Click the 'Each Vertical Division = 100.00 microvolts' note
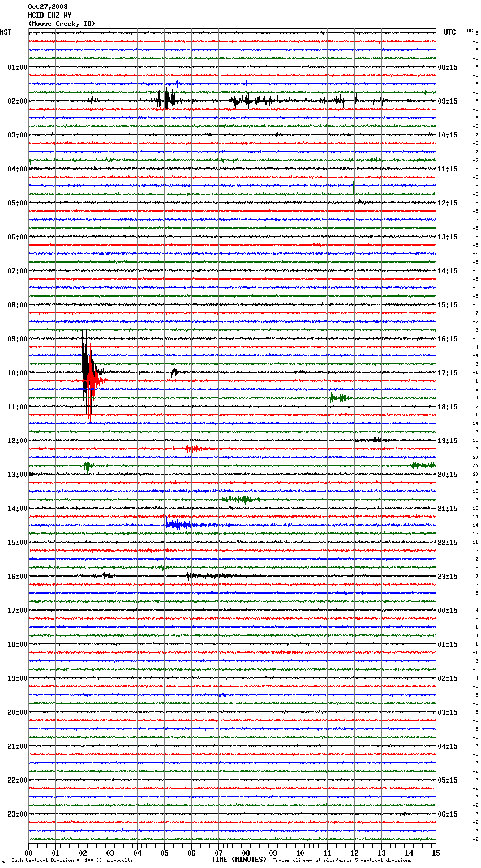 [72, 861]
